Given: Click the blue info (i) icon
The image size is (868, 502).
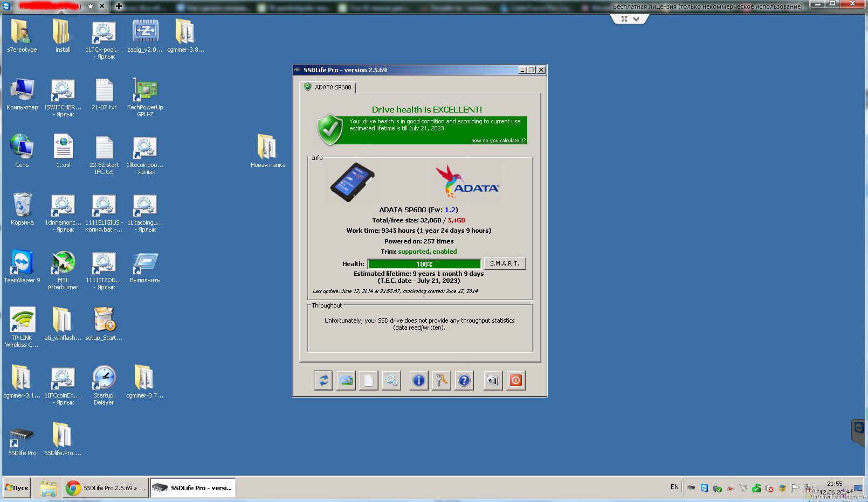Looking at the screenshot, I should 419,381.
